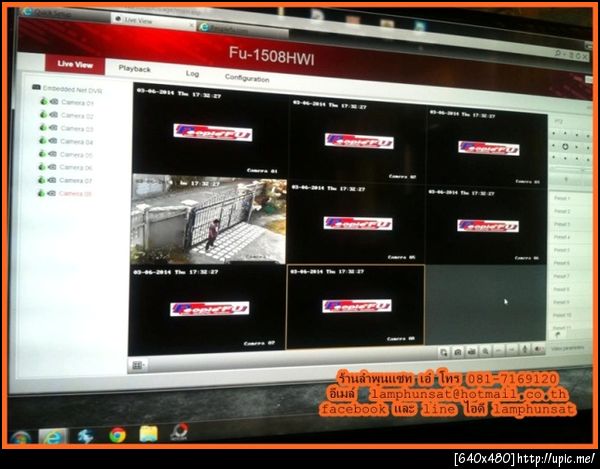Select the highlighted Camera 08 video pane
This screenshot has width=600, height=469.
[355, 306]
